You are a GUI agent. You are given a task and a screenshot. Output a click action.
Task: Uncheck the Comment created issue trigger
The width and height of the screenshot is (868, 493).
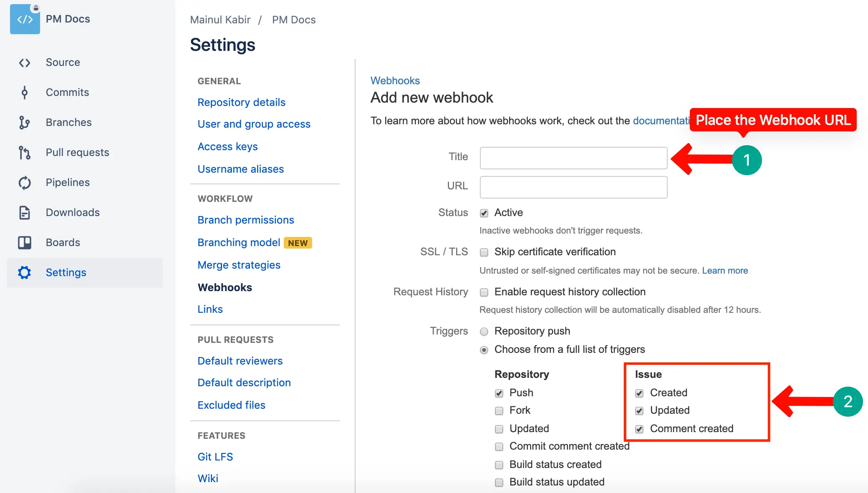pos(639,428)
